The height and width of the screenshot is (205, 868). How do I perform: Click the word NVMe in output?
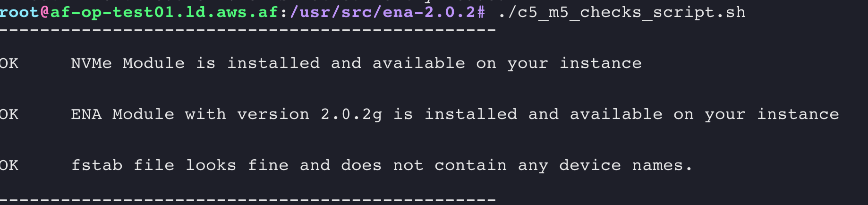click(91, 63)
